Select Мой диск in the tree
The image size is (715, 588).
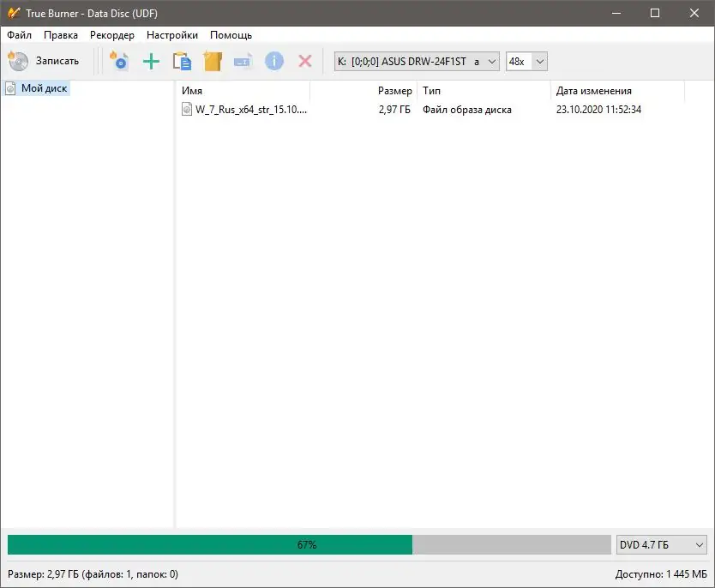(x=45, y=88)
